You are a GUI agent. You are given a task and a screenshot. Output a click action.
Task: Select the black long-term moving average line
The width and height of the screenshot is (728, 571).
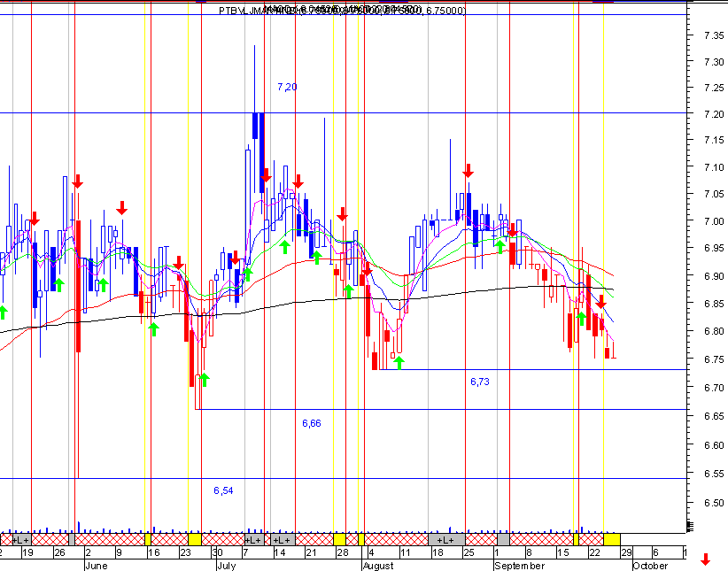pos(306,302)
